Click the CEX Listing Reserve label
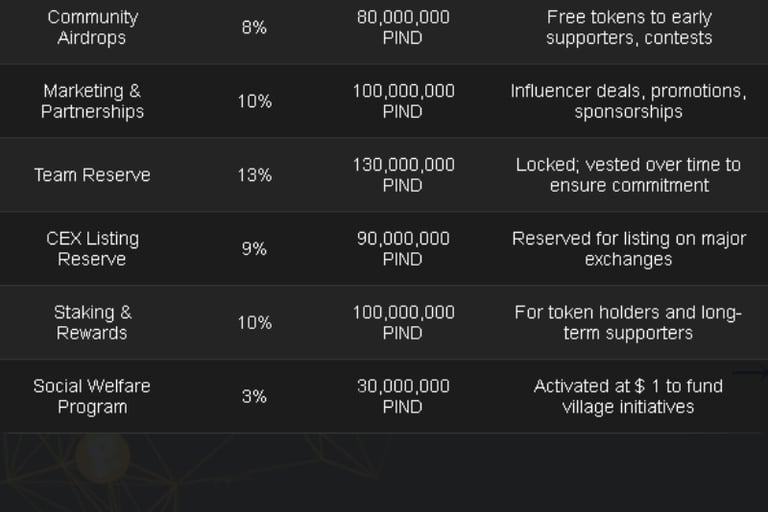Image resolution: width=768 pixels, height=512 pixels. click(x=92, y=249)
